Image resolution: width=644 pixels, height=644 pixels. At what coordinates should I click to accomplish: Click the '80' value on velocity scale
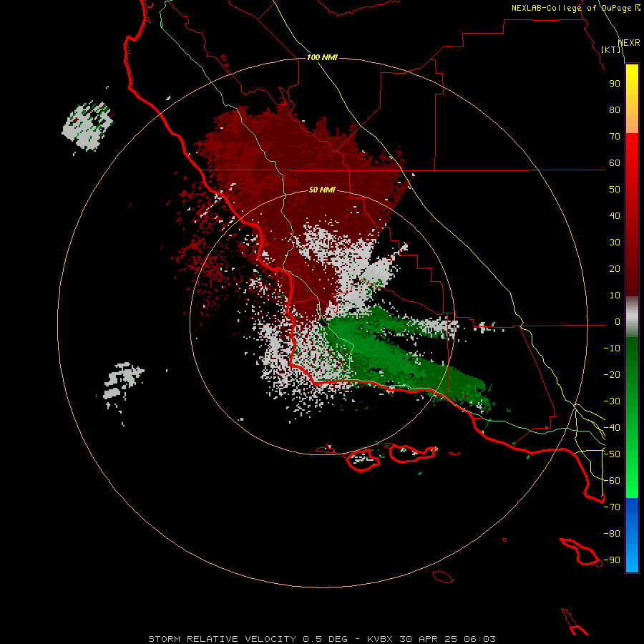click(x=615, y=109)
